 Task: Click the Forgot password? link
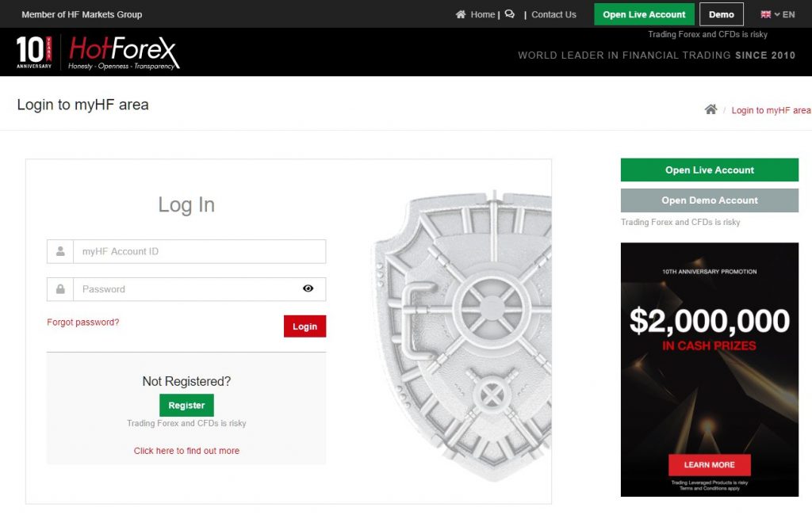click(x=82, y=322)
